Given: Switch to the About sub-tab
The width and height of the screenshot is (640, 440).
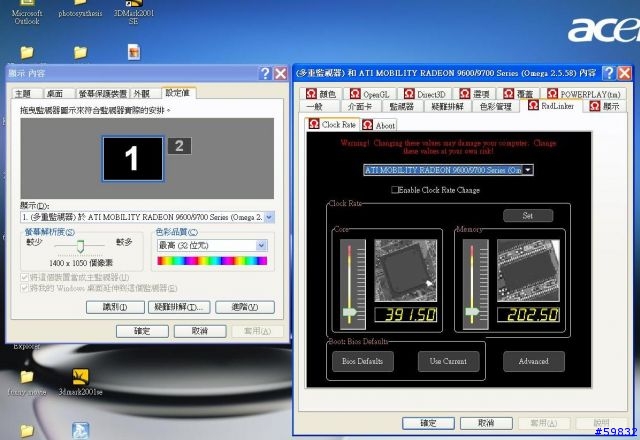Looking at the screenshot, I should pyautogui.click(x=379, y=125).
